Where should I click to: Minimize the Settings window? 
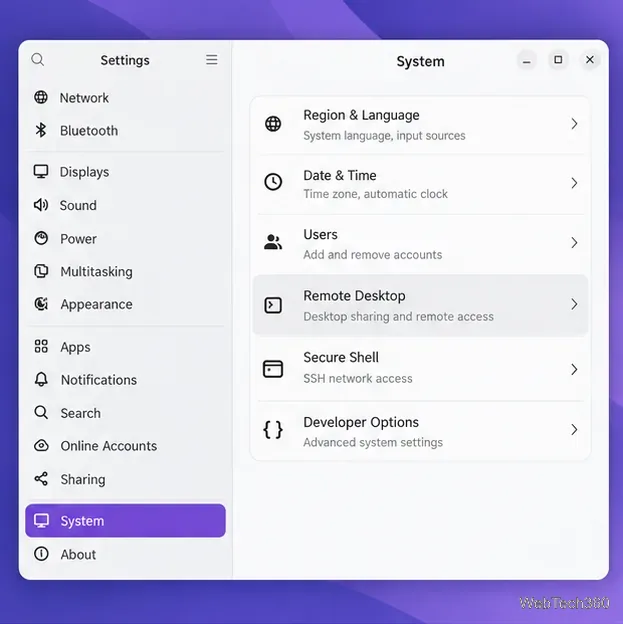click(x=526, y=61)
